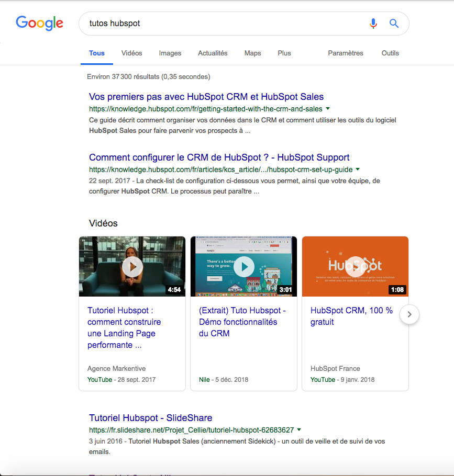
Task: Click the blue magnifying glass search icon
Action: (394, 24)
